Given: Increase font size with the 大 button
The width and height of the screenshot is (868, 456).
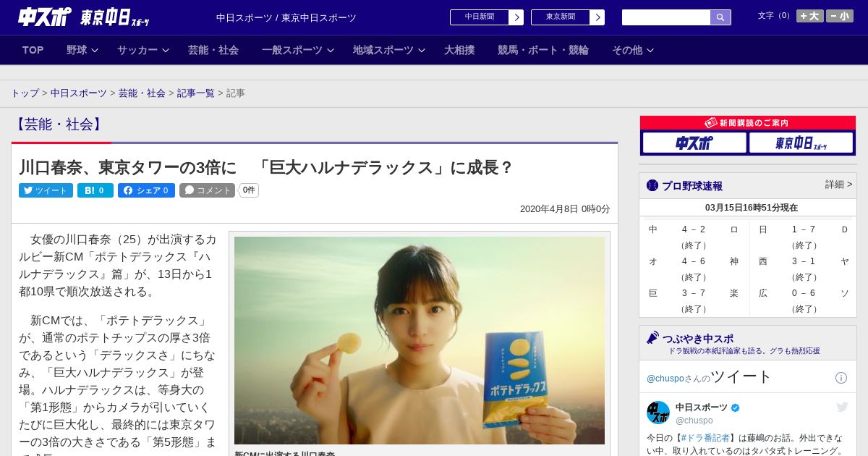Looking at the screenshot, I should coord(810,16).
